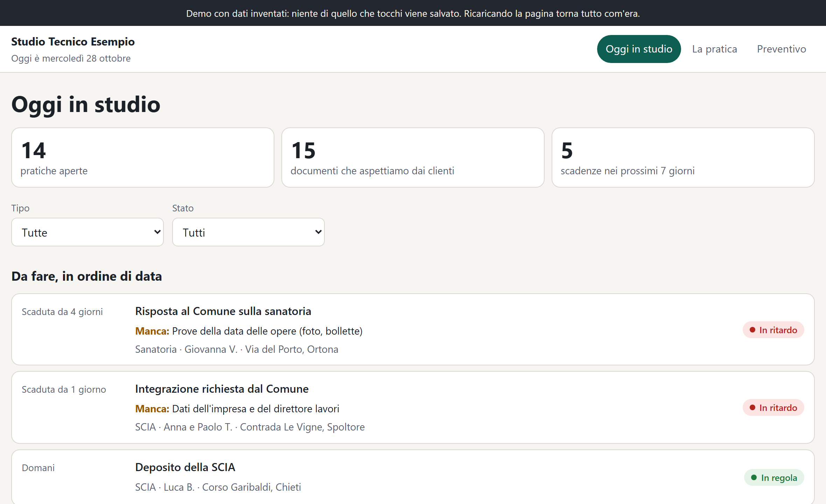Open the Oggi in studio tab
Image resolution: width=826 pixels, height=504 pixels.
[x=639, y=49]
